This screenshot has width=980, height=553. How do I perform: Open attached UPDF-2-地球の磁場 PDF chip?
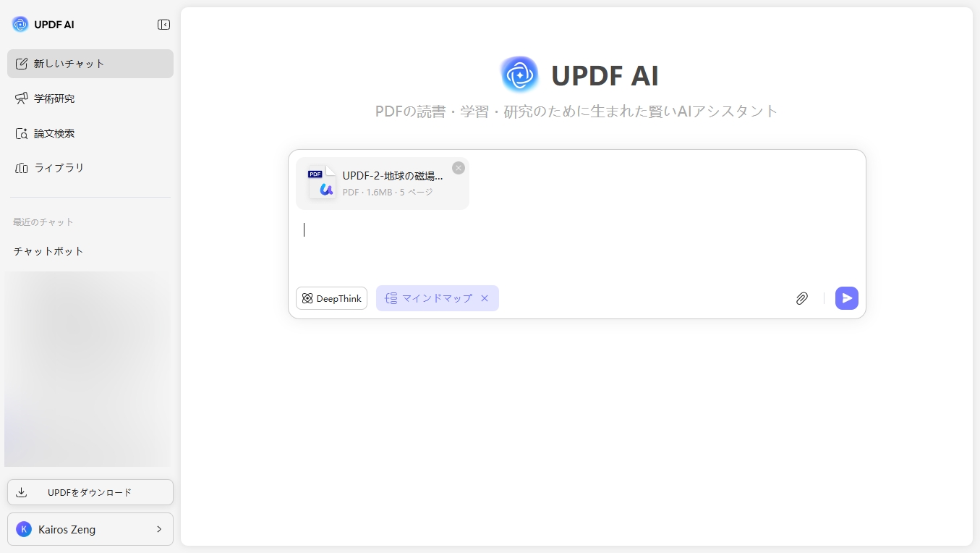point(383,184)
